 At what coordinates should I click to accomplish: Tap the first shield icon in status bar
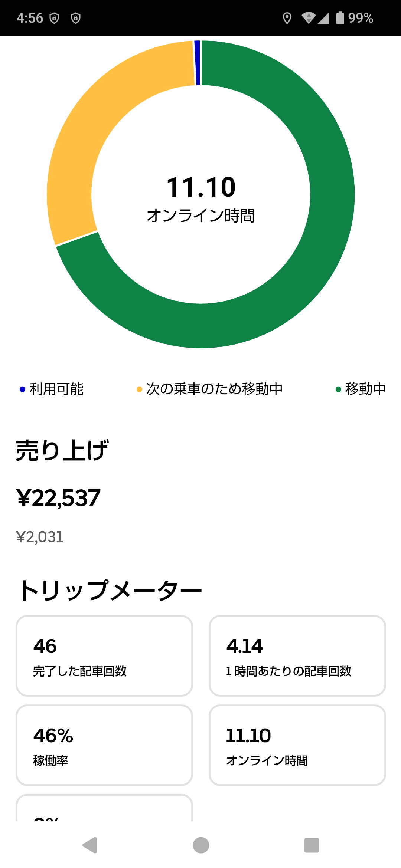tap(54, 18)
